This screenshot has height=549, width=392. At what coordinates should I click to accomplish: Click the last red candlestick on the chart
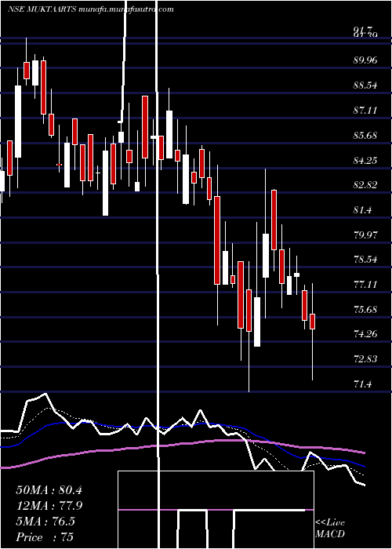(313, 321)
